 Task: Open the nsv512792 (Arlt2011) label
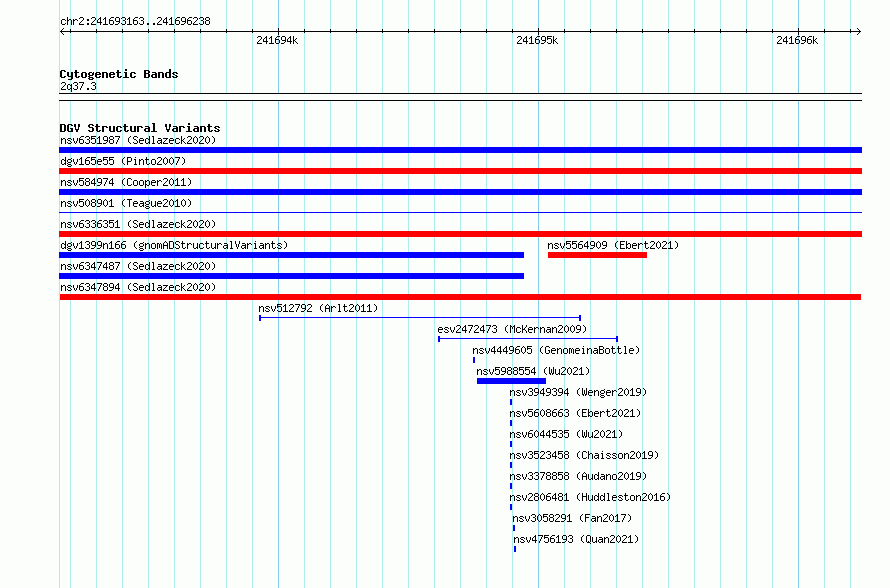pyautogui.click(x=318, y=308)
